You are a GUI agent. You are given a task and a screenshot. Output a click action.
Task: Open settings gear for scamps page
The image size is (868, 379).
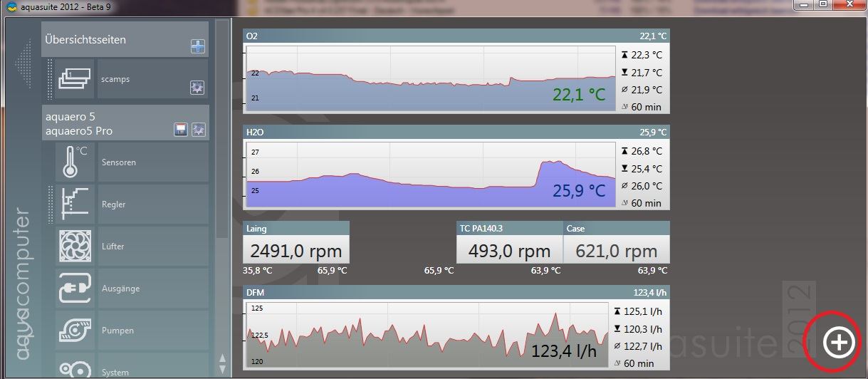(x=197, y=88)
